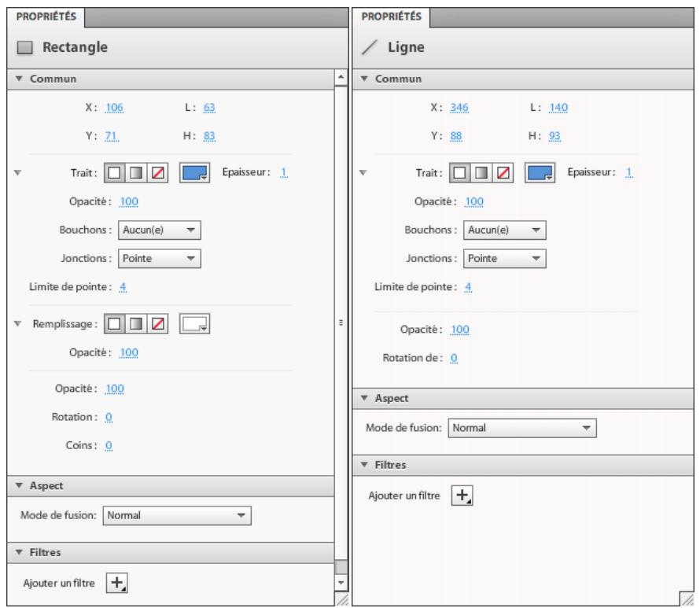
Task: Open Jonctions dropdown in Ligne panel
Action: 504,259
